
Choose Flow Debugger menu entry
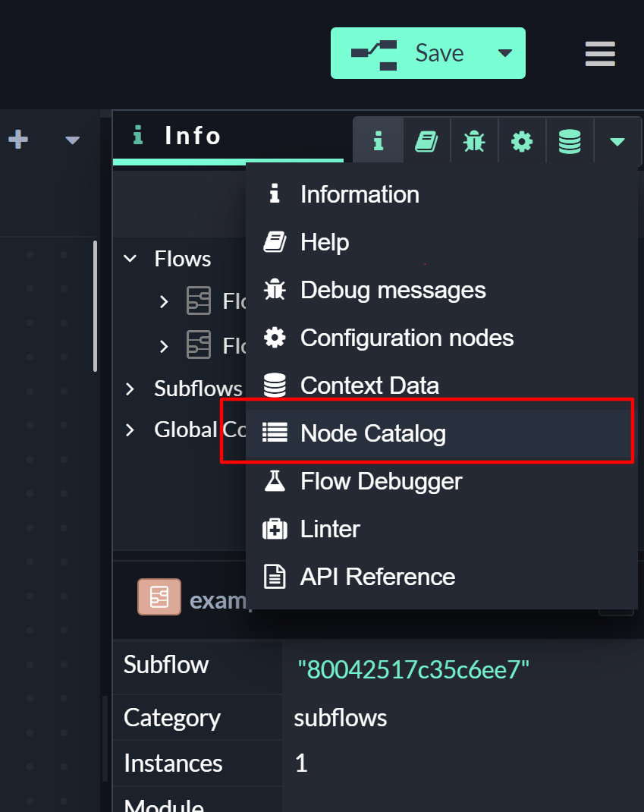point(381,481)
